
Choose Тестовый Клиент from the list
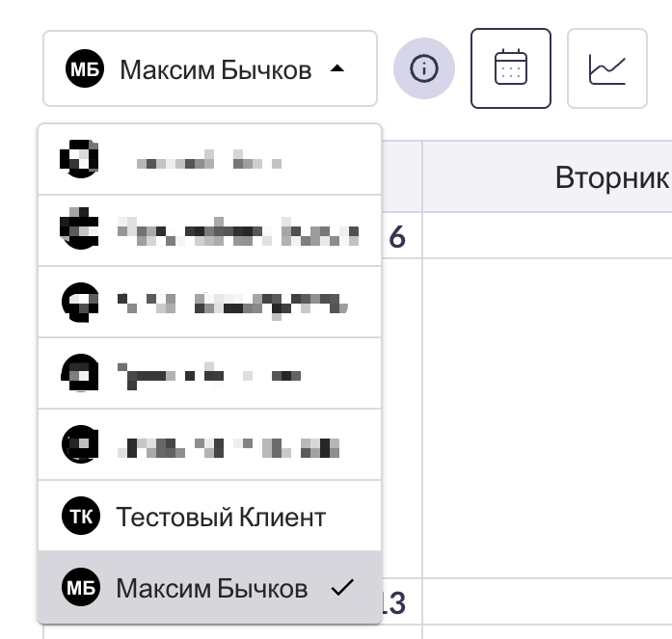click(221, 518)
